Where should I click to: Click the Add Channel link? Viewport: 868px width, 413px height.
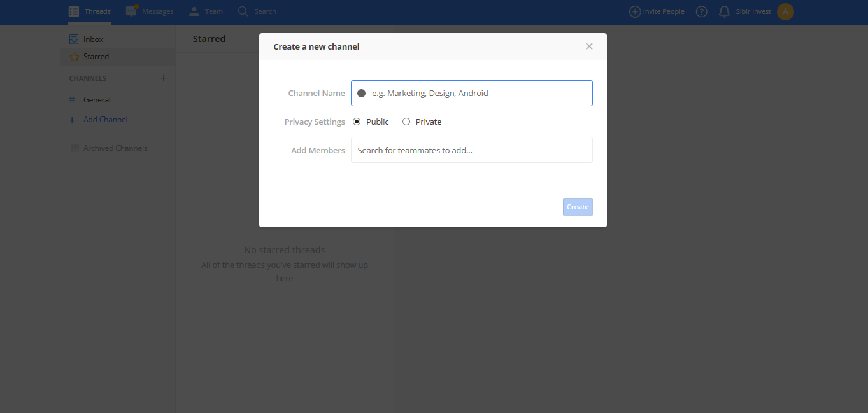pyautogui.click(x=105, y=120)
